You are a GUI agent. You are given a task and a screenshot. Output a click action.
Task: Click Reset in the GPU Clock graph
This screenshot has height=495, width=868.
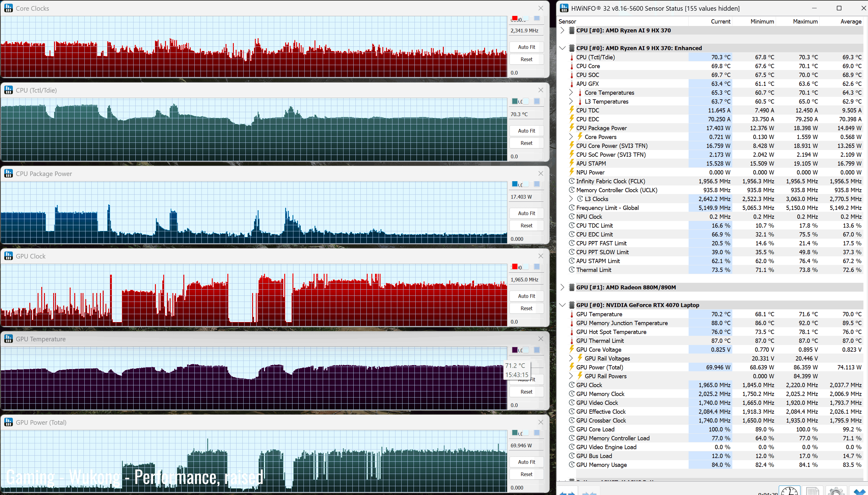point(526,308)
